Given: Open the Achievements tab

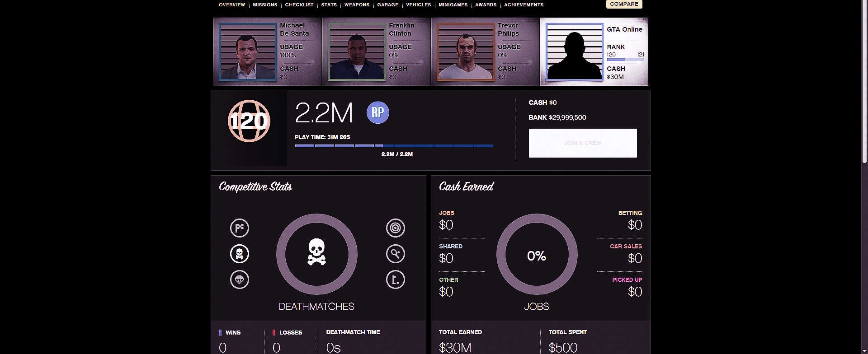Looking at the screenshot, I should pos(524,5).
